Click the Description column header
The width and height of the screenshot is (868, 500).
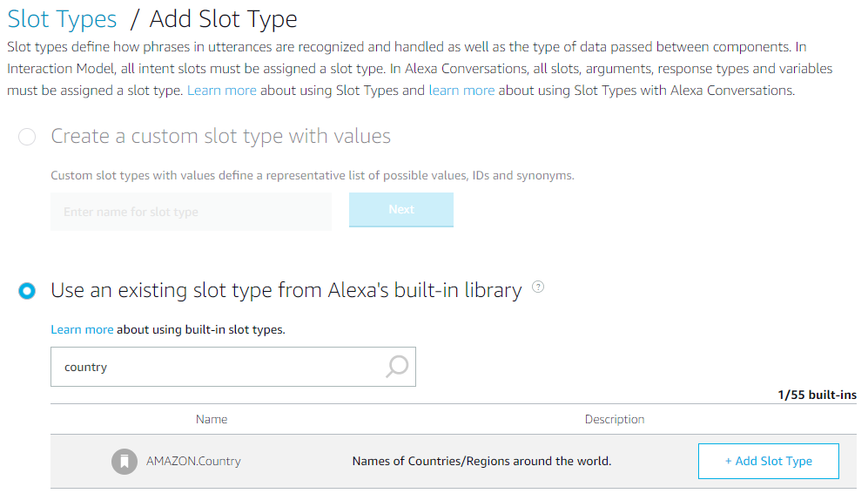click(614, 419)
